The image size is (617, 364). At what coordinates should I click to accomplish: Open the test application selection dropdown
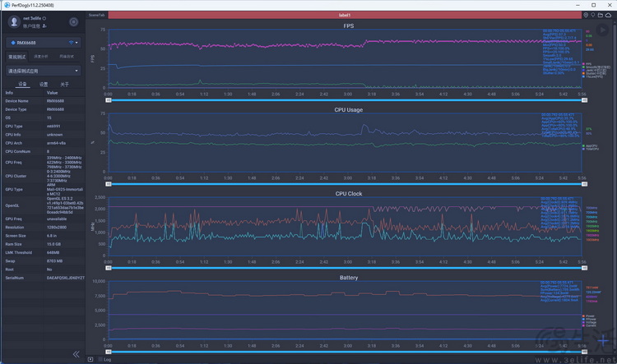[x=44, y=71]
